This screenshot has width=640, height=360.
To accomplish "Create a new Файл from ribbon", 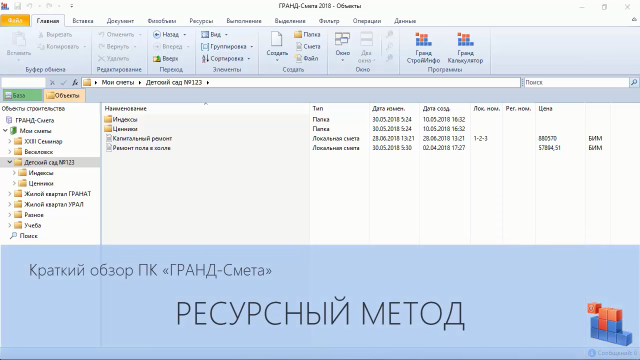I will (x=307, y=58).
